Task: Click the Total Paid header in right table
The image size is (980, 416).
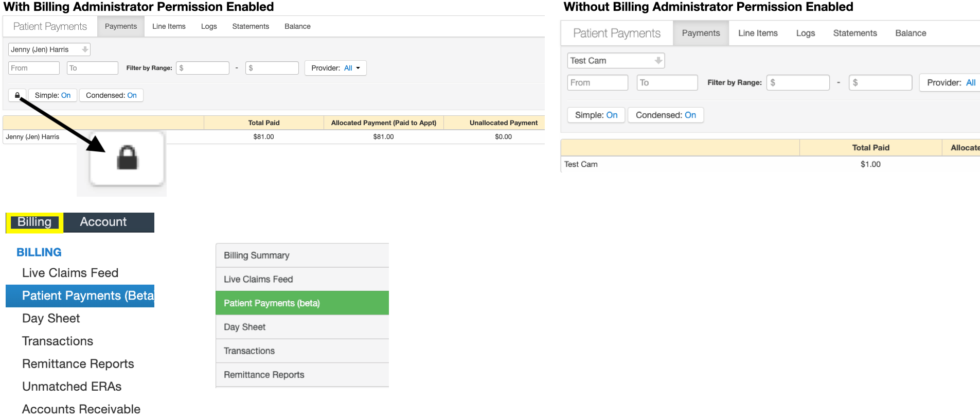Action: click(x=870, y=148)
